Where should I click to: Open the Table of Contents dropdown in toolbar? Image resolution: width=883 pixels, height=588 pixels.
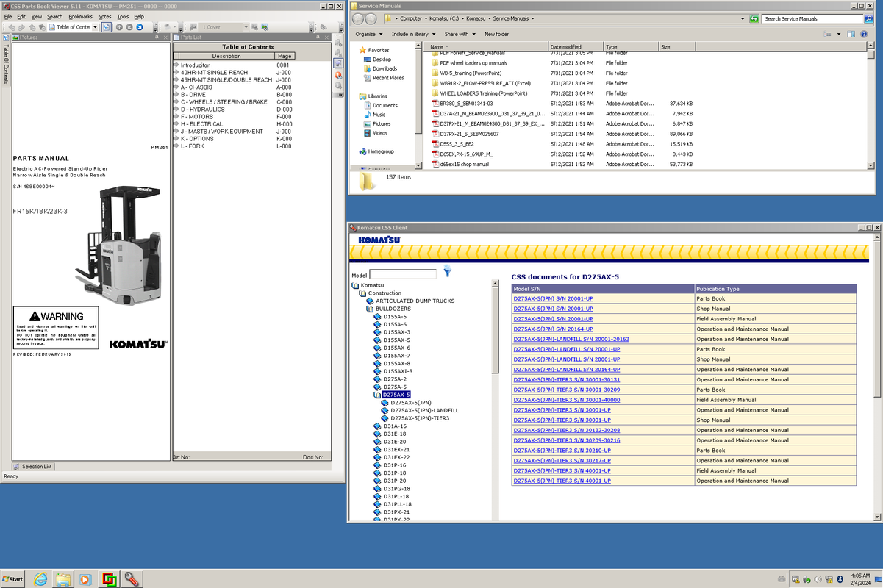click(95, 27)
